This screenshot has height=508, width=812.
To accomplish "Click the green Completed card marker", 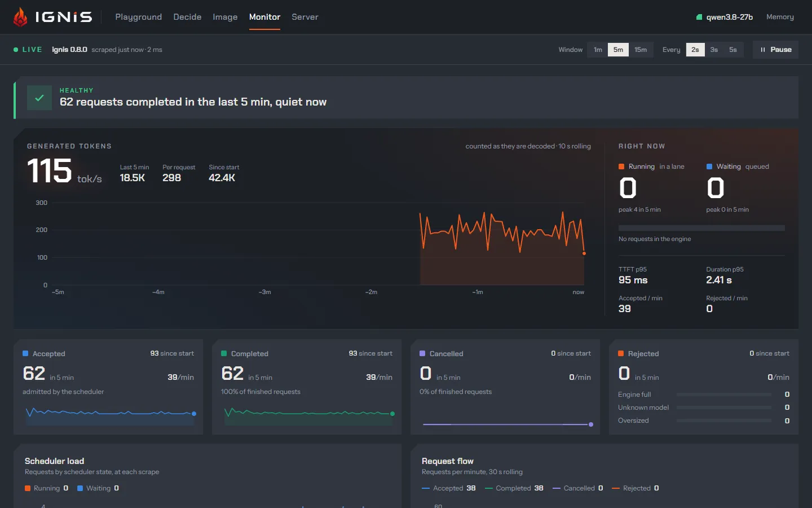I will tap(224, 353).
